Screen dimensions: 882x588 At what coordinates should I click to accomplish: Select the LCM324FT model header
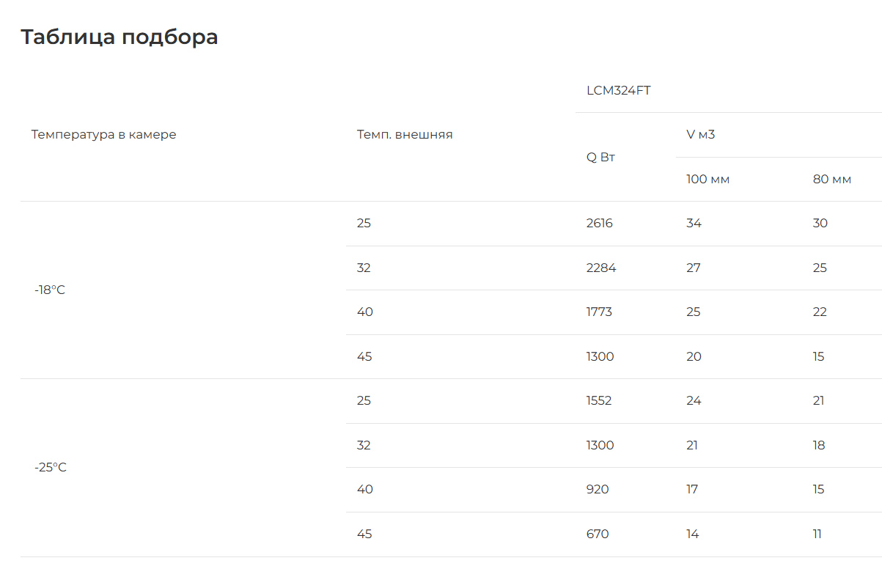pos(619,91)
